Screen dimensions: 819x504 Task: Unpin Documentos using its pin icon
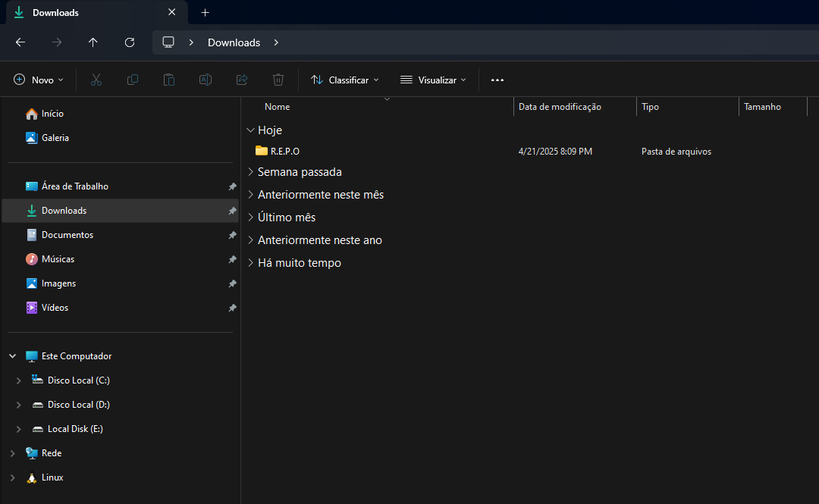[232, 235]
